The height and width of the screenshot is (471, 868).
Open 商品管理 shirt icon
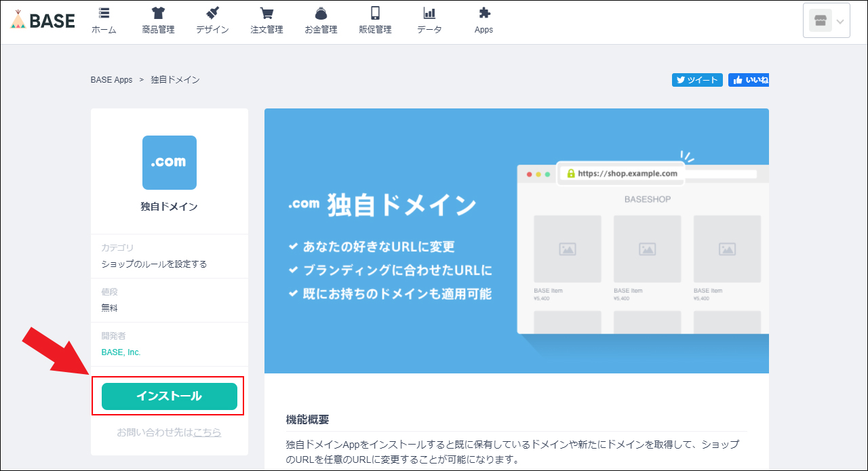158,13
